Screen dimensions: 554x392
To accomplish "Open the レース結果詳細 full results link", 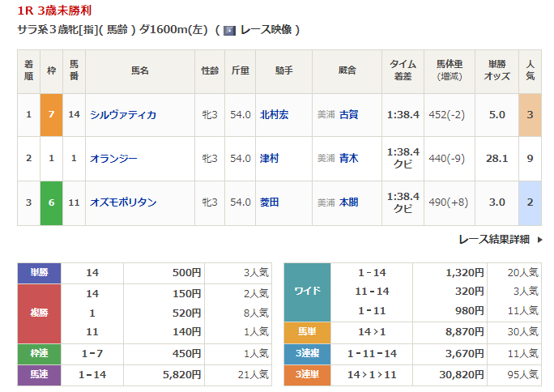I will [494, 240].
